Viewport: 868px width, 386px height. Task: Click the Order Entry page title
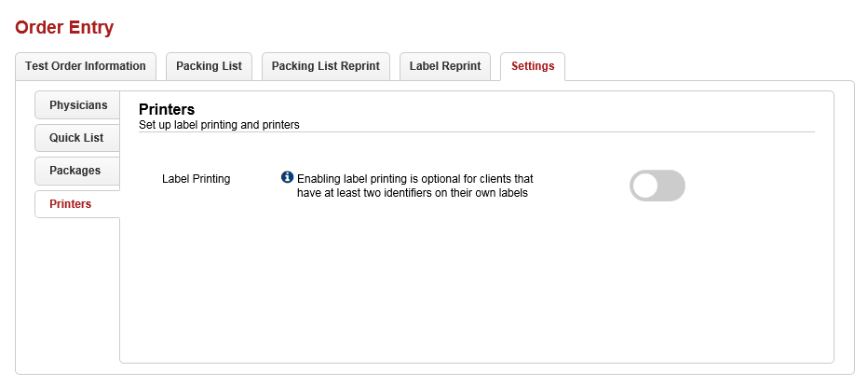click(x=64, y=27)
